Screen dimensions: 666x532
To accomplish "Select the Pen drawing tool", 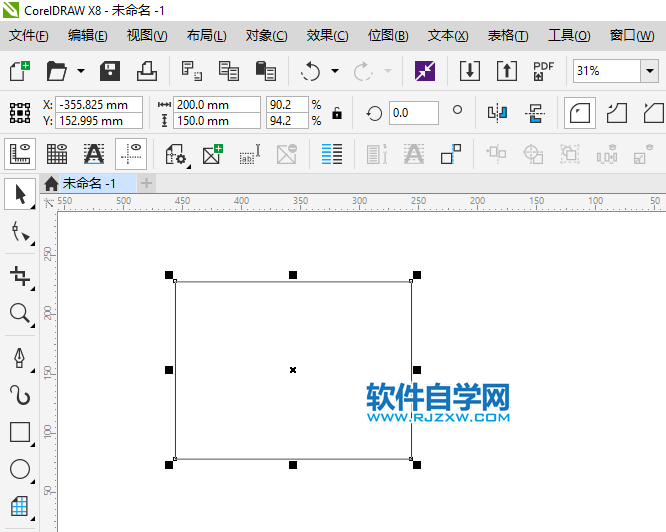I will (20, 358).
